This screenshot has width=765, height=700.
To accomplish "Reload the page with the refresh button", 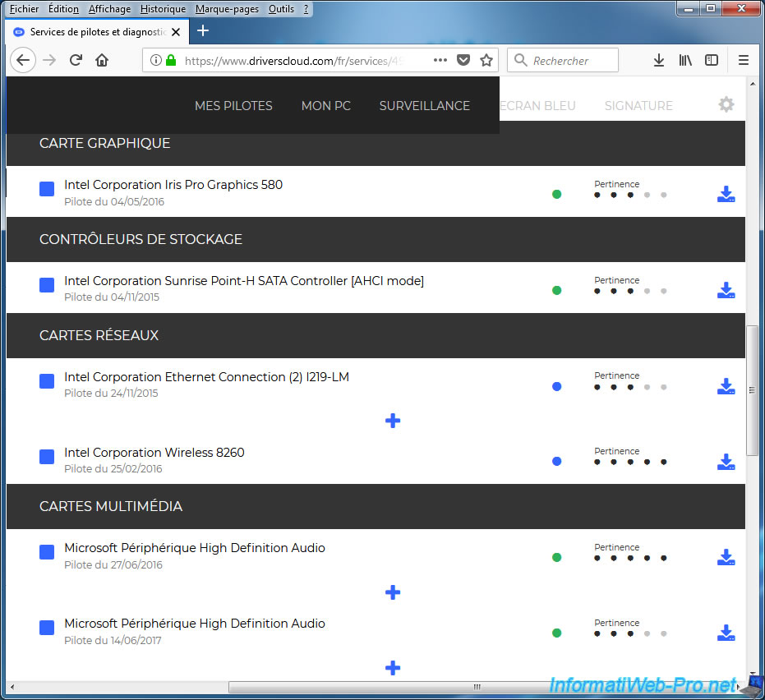I will tap(76, 60).
